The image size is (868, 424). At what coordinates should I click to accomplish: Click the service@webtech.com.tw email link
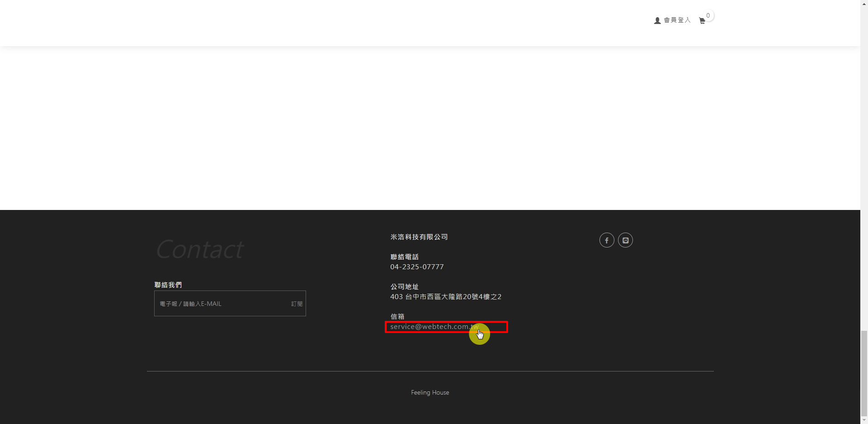pos(434,327)
